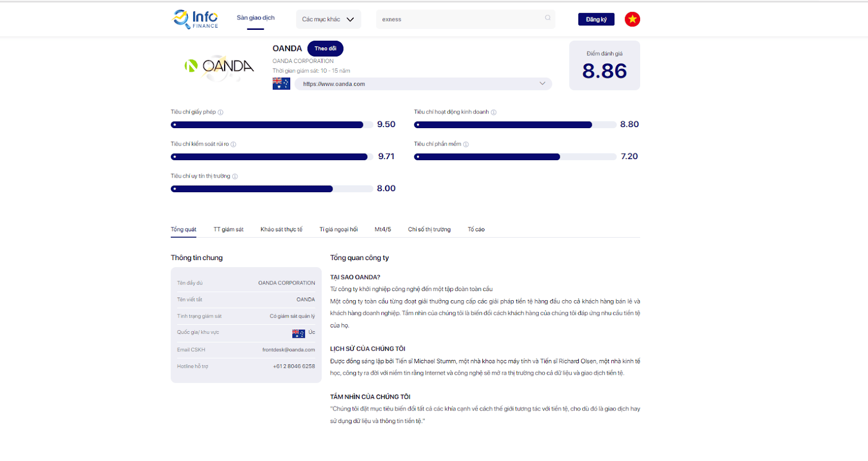Open the Info Finance logo home link
The width and height of the screenshot is (868, 461).
[195, 19]
